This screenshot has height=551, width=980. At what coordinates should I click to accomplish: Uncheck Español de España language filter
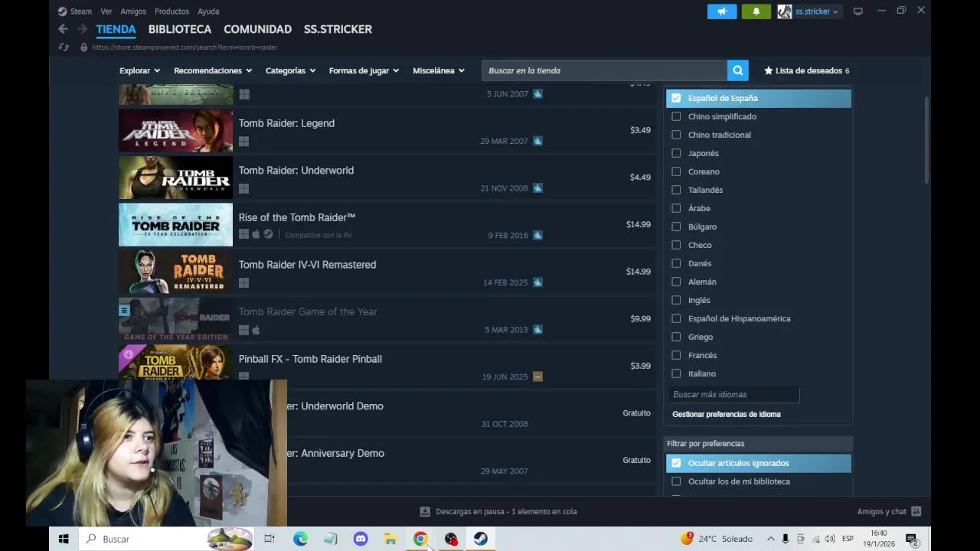[676, 98]
